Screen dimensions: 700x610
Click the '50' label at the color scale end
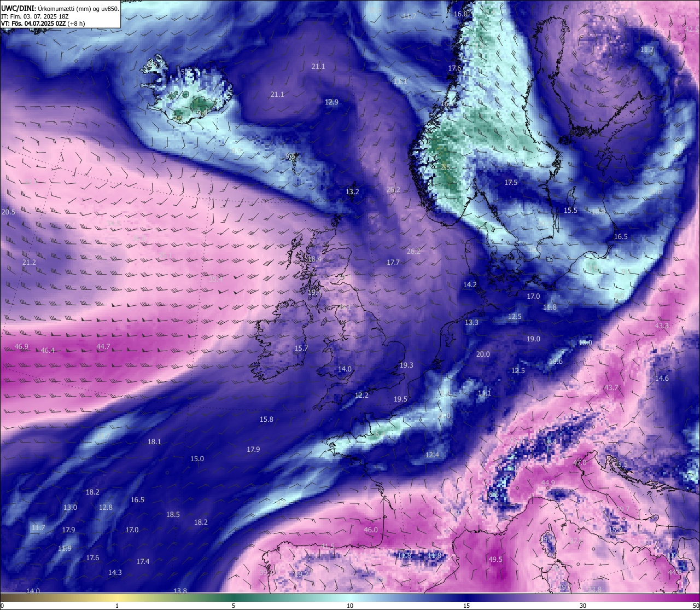pos(696,606)
